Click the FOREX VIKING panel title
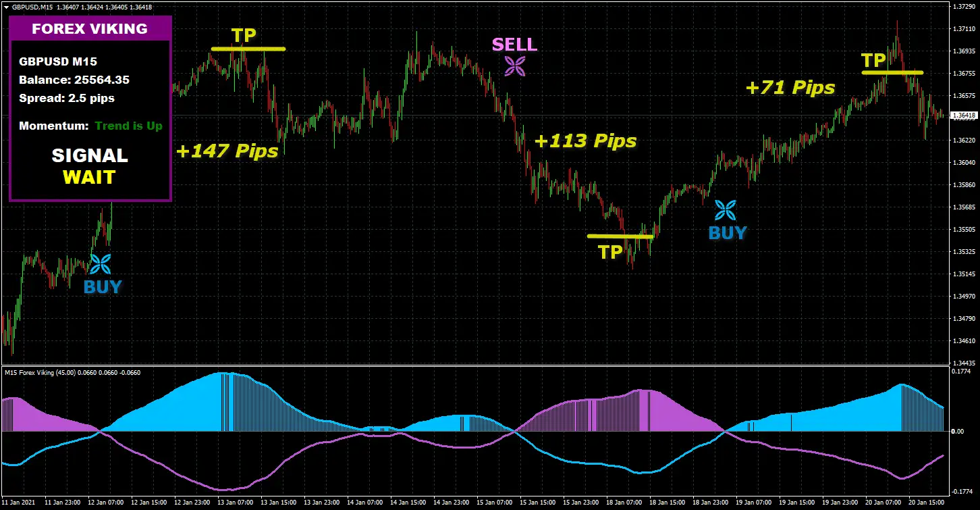Viewport: 980px width, 510px height. click(x=90, y=29)
